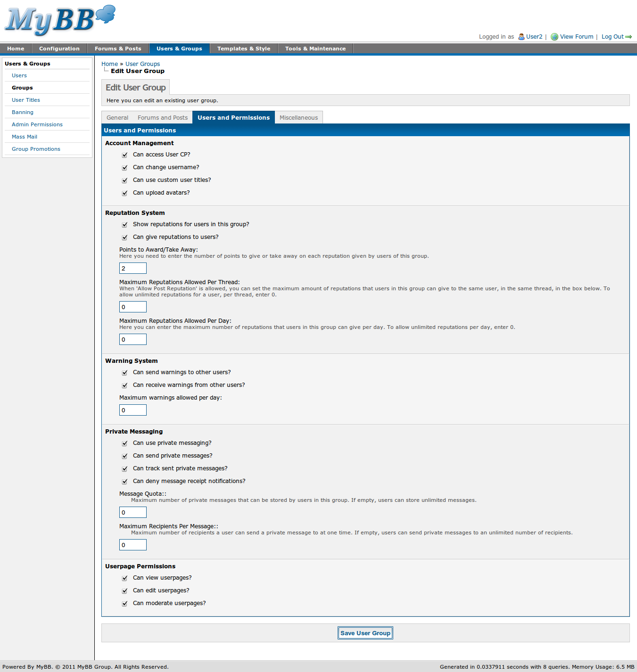Click the User2 profile link
Screen dimensions: 637x672
[534, 37]
